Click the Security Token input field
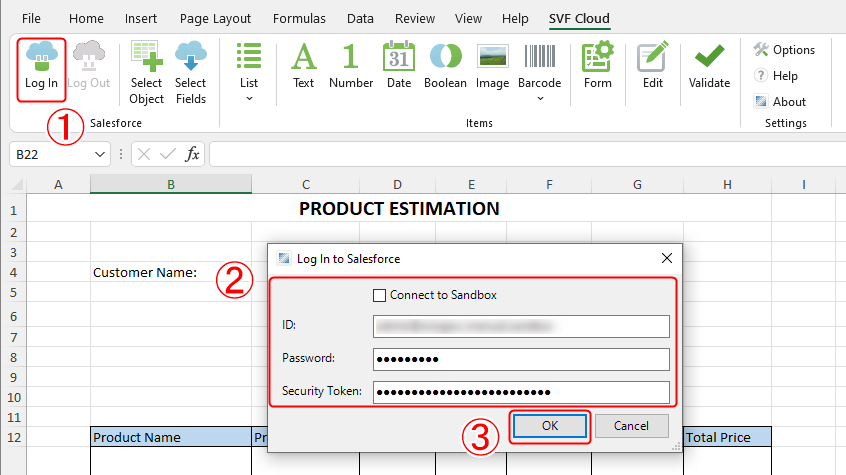The width and height of the screenshot is (846, 475). [521, 392]
